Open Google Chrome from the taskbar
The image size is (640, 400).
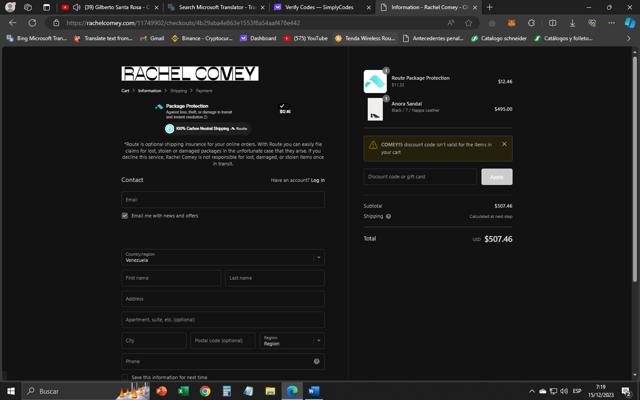point(205,391)
